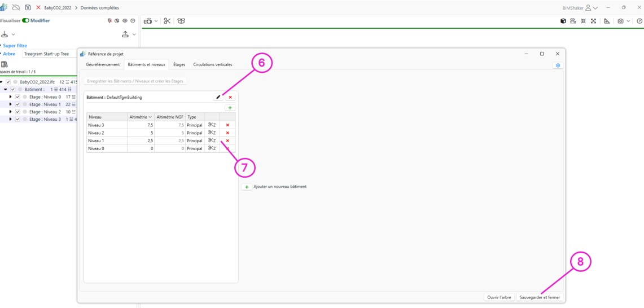The height and width of the screenshot is (308, 644).
Task: Click the save disk icon in title bar
Action: [28, 7]
